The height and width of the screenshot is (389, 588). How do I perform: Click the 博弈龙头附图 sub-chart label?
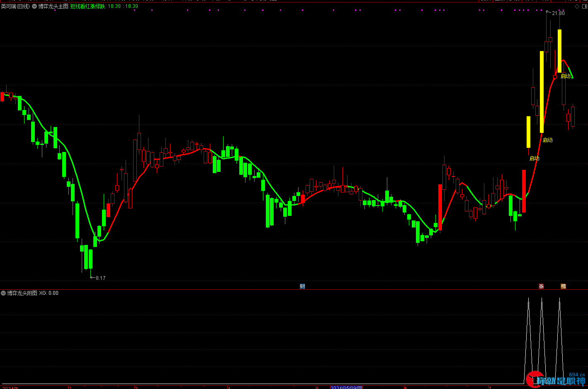pyautogui.click(x=22, y=293)
